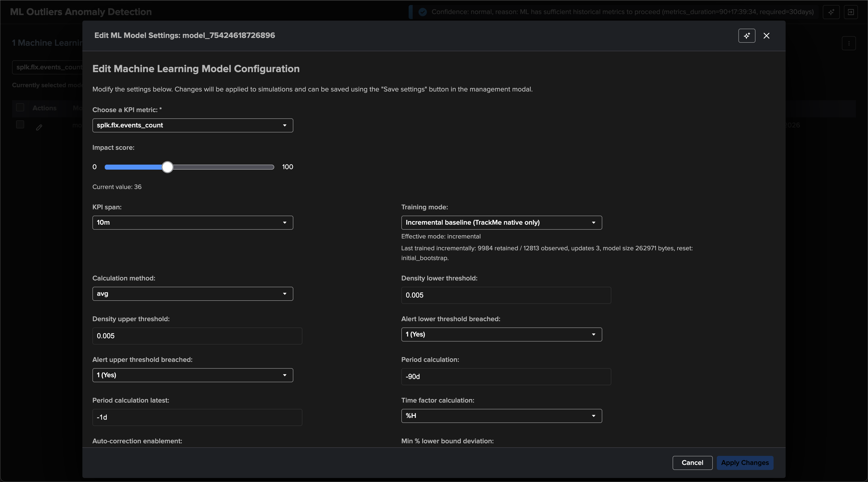Click the Min % lower bound deviation label

448,441
